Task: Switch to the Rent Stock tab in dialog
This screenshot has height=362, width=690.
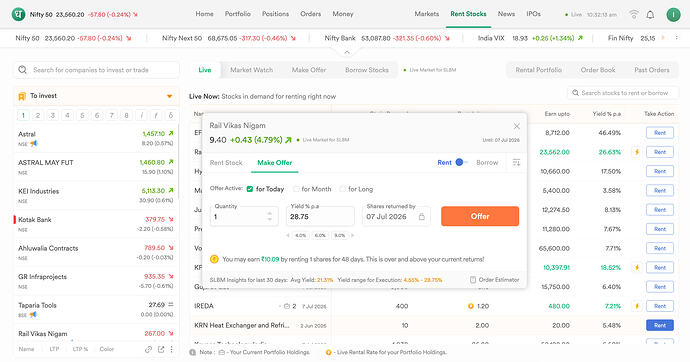Action: coord(226,163)
